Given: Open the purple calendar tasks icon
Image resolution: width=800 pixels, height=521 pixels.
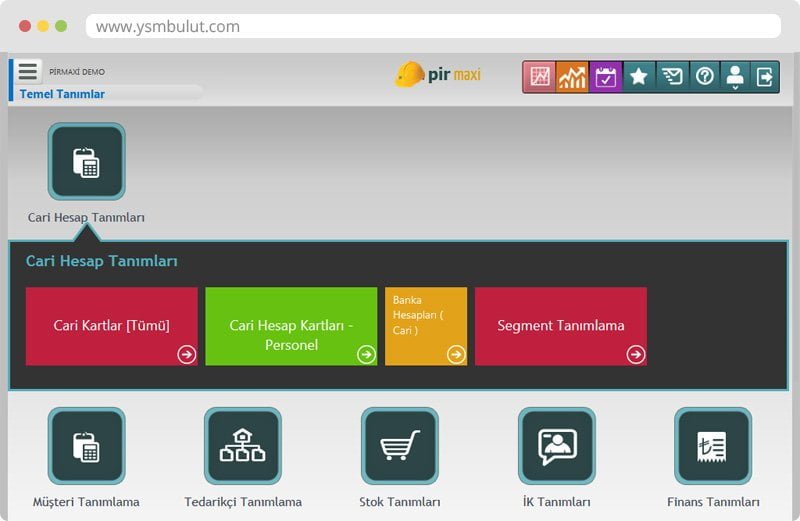Looking at the screenshot, I should [x=606, y=77].
